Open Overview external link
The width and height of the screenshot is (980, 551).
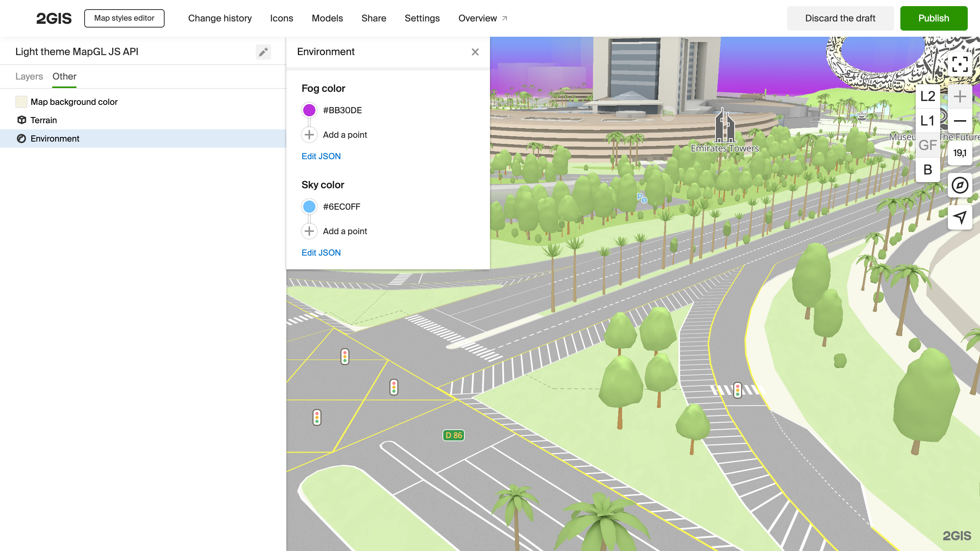pyautogui.click(x=482, y=18)
